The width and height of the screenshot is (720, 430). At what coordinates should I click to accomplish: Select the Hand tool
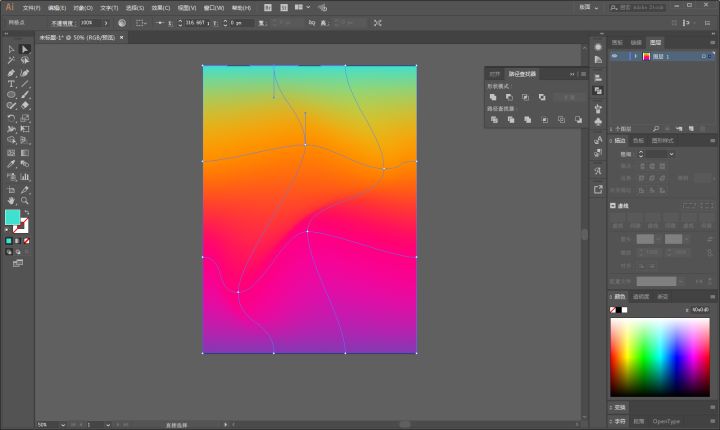point(11,200)
